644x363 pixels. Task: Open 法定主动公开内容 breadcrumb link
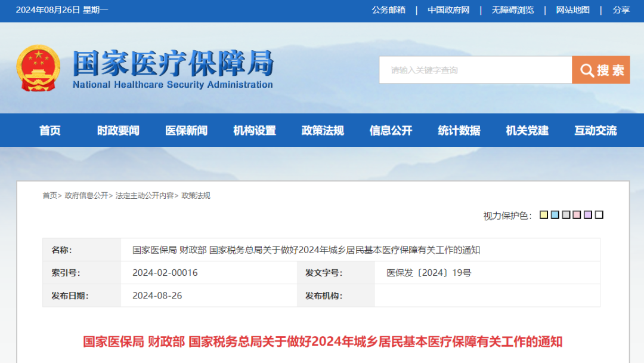pyautogui.click(x=144, y=196)
